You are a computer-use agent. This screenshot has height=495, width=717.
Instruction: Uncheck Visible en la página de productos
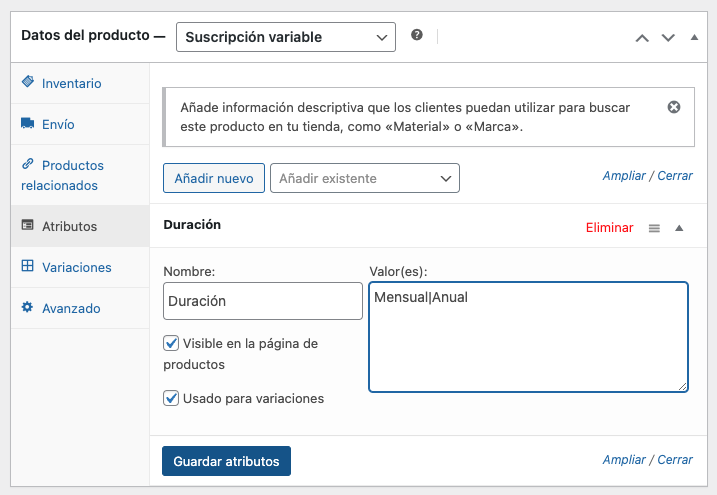(x=171, y=343)
